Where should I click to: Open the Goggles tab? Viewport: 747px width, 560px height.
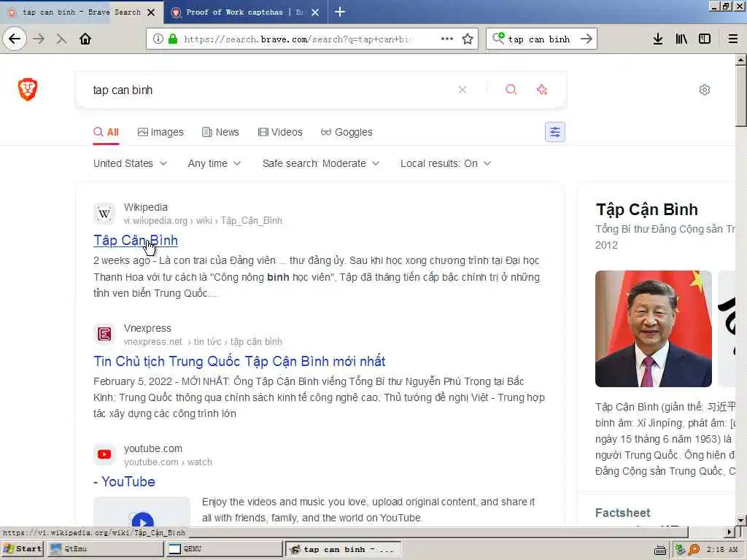coord(347,132)
